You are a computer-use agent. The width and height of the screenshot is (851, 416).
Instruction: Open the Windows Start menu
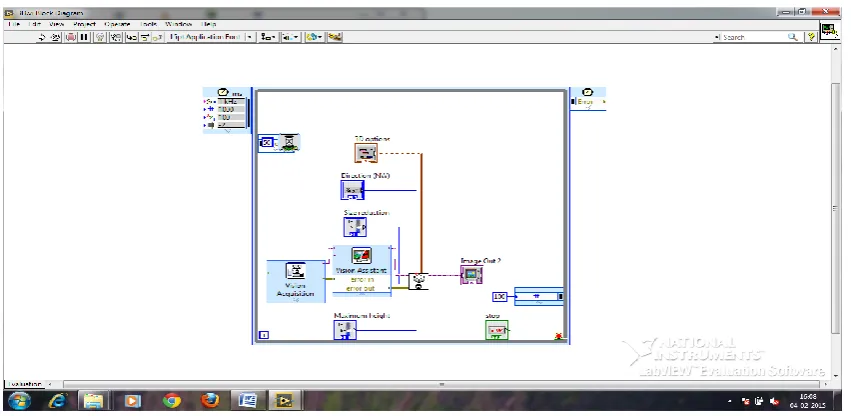point(18,401)
